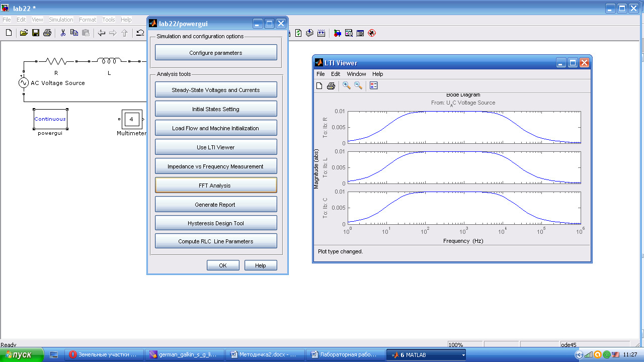Open the Tools menu in lab22

tap(109, 20)
